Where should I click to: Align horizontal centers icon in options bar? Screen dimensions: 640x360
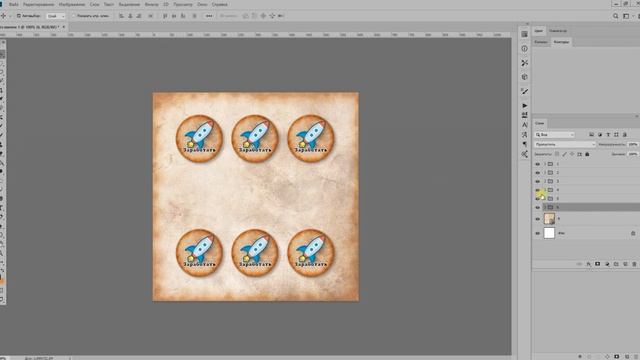(x=130, y=16)
